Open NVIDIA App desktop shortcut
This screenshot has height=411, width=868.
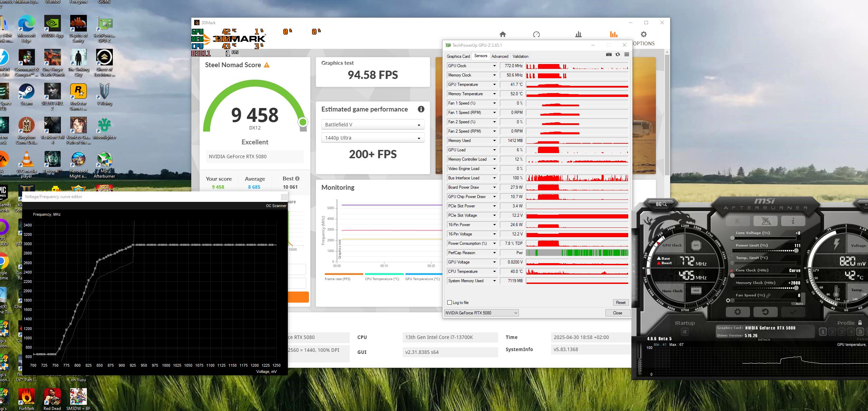[x=52, y=27]
